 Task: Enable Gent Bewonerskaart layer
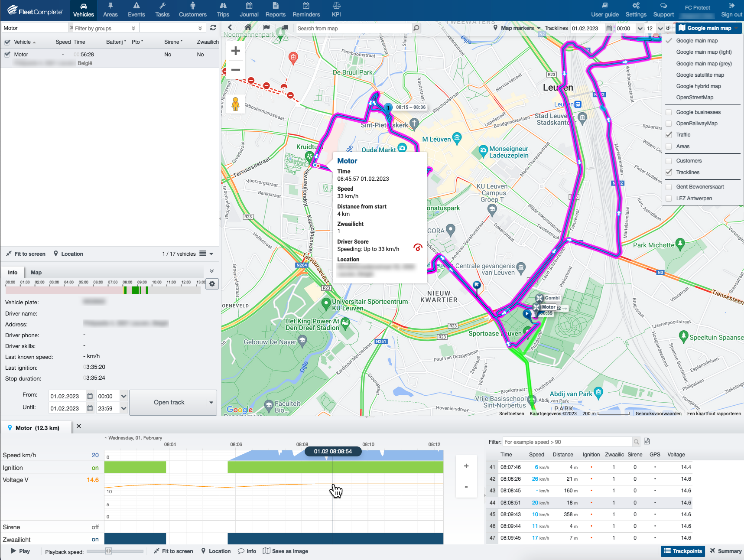click(669, 187)
